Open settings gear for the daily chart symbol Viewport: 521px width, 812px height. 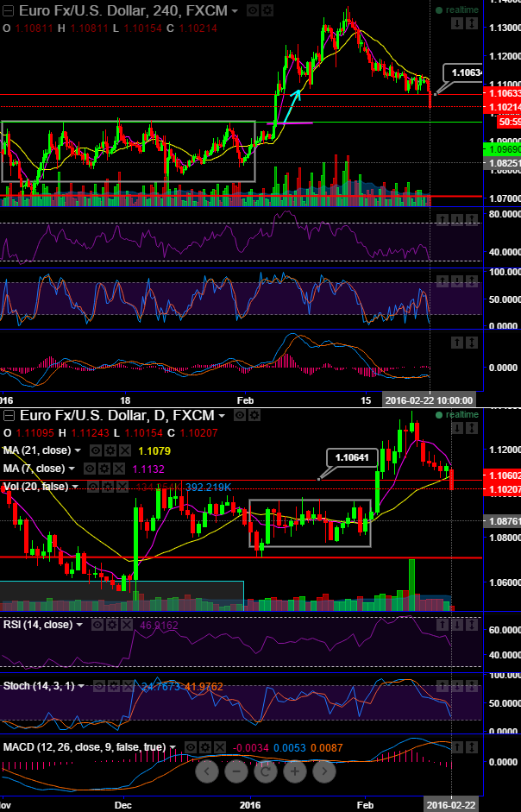coord(254,415)
